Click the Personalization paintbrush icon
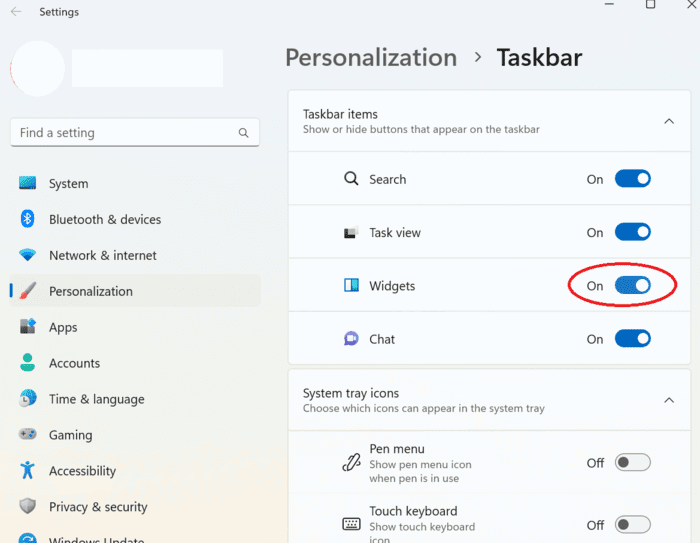 28,291
